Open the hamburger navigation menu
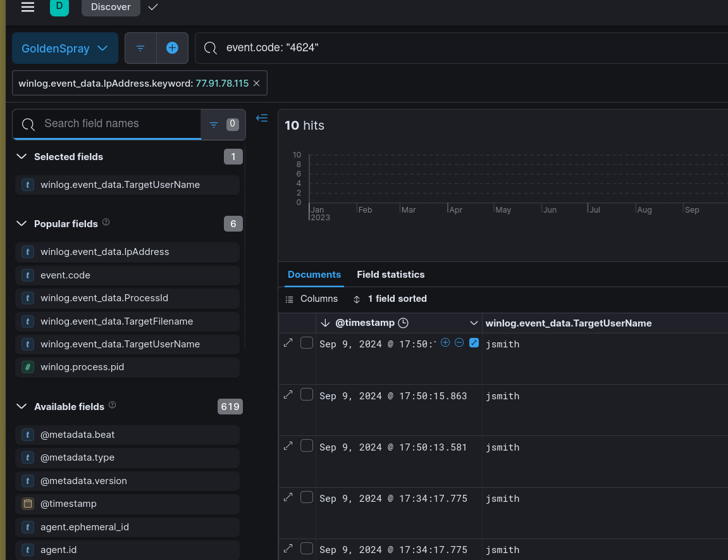 pos(28,7)
